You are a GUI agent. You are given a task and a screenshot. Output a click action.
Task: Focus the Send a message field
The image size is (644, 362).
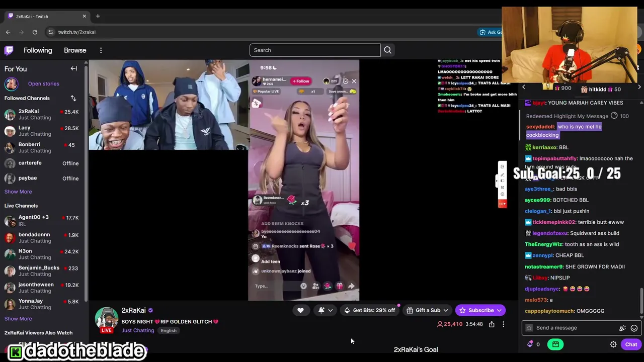[x=582, y=328]
